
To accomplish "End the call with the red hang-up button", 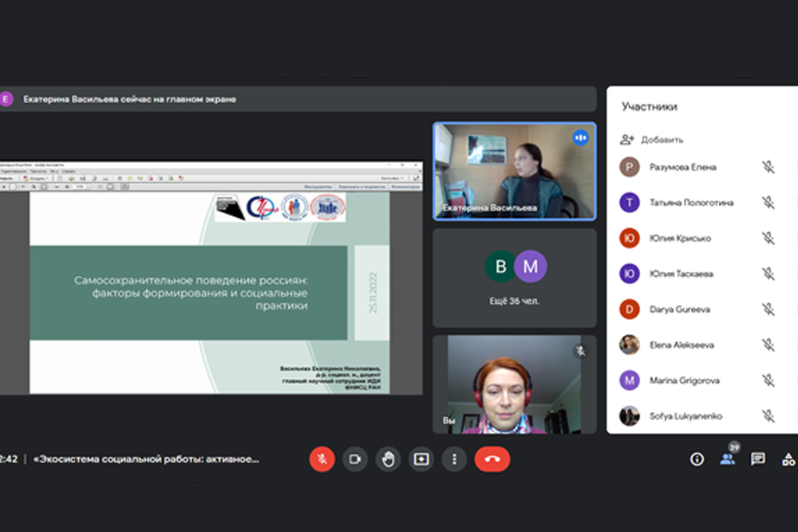I will 492,459.
